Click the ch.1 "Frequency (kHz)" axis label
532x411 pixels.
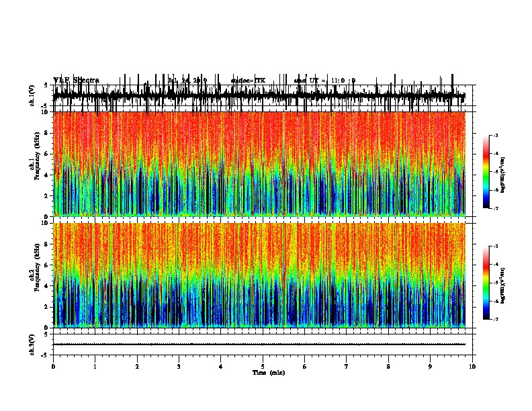(x=37, y=156)
